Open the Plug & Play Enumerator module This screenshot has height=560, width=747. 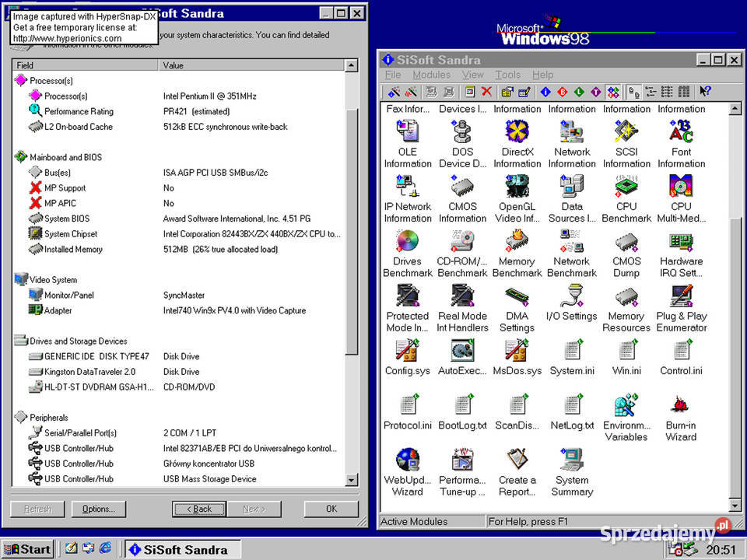682,309
